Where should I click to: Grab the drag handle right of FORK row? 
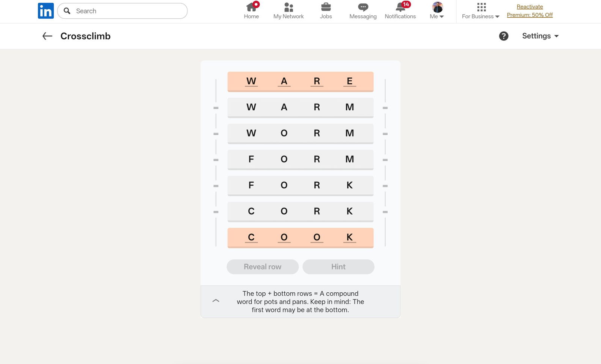pyautogui.click(x=385, y=186)
